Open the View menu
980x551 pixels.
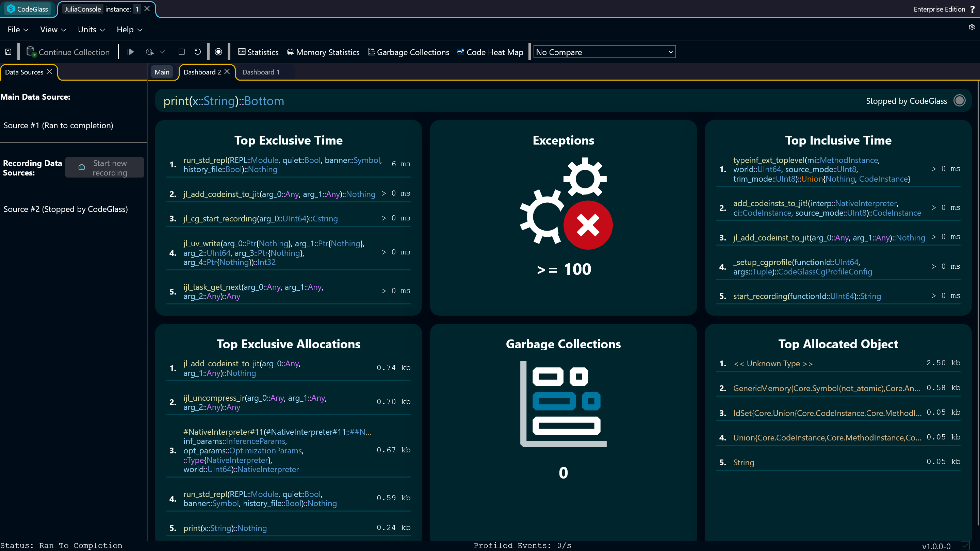click(53, 30)
